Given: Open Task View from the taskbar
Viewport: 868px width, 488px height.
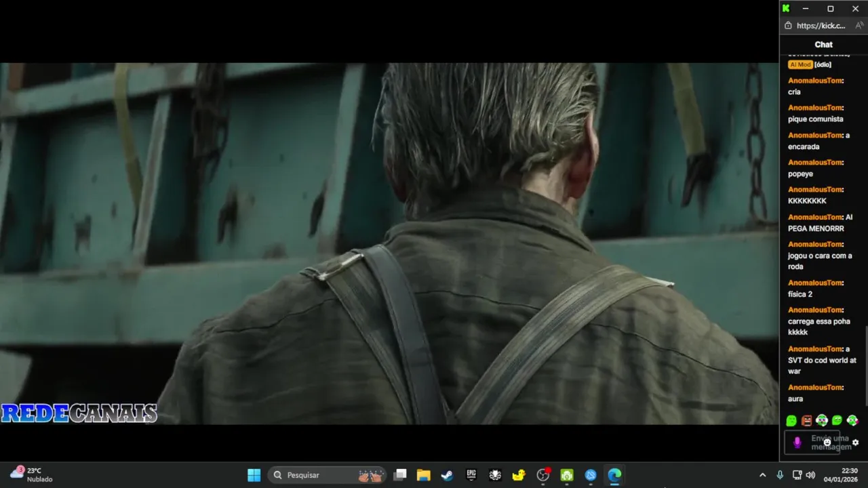Looking at the screenshot, I should pos(400,475).
